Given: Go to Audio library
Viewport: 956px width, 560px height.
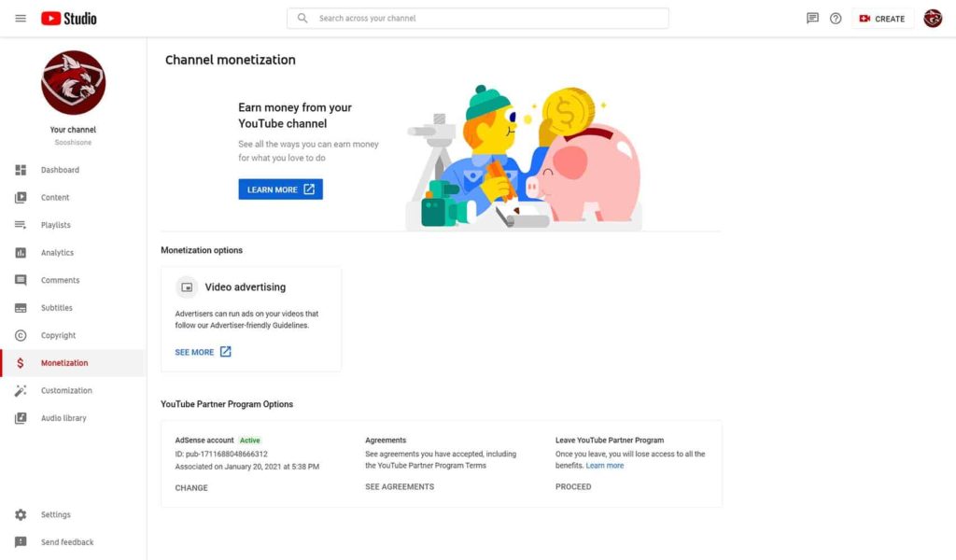Looking at the screenshot, I should tap(63, 418).
